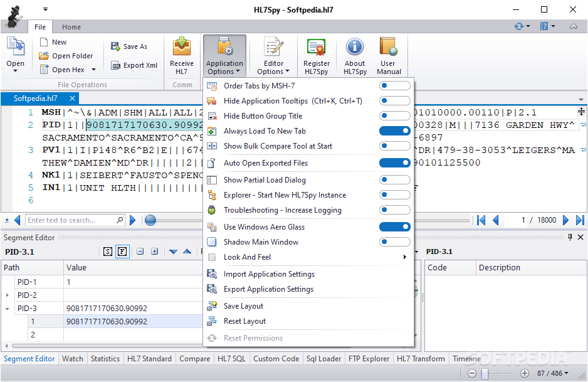The width and height of the screenshot is (588, 382).
Task: Collapse the Application Options dropdown
Action: pyautogui.click(x=224, y=56)
